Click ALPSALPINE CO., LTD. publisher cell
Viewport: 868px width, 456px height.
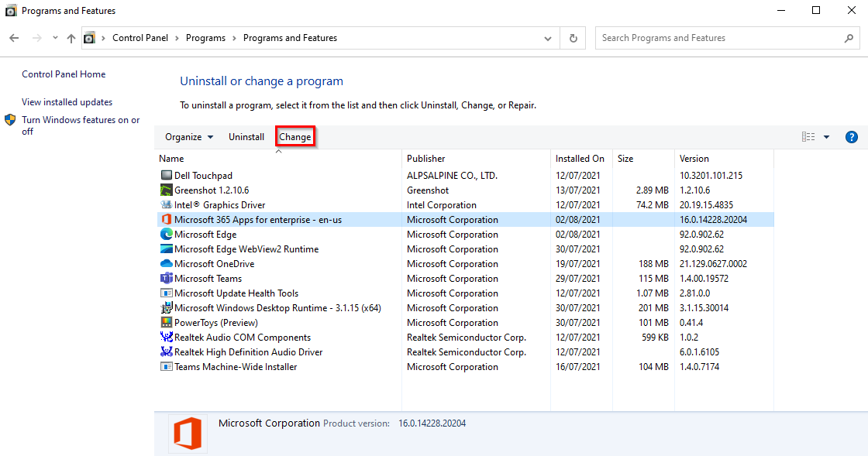pos(453,176)
